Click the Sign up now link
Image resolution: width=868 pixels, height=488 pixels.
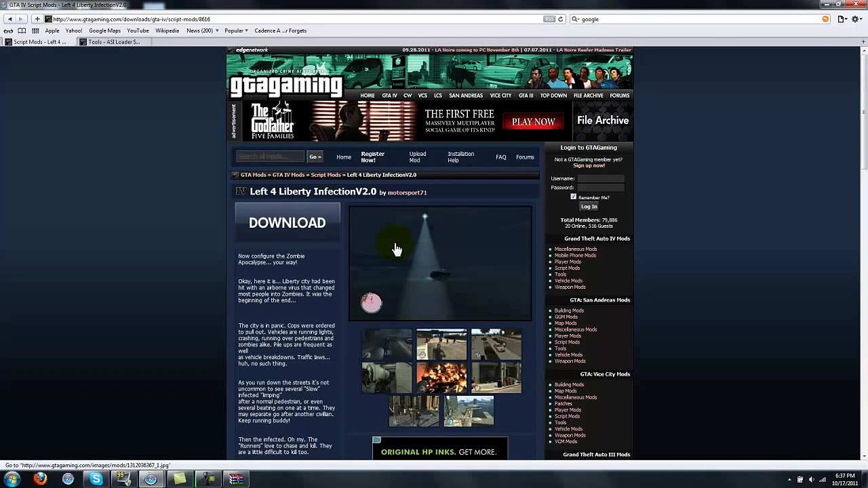click(589, 165)
